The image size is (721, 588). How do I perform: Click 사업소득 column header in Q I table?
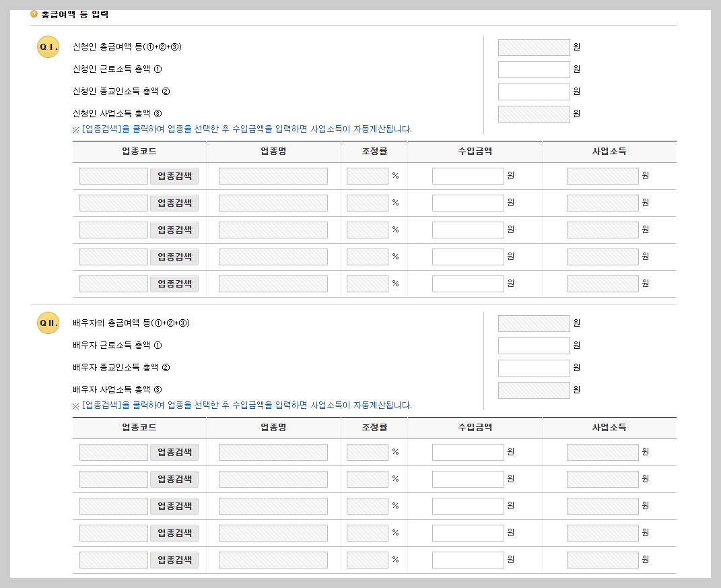(609, 152)
